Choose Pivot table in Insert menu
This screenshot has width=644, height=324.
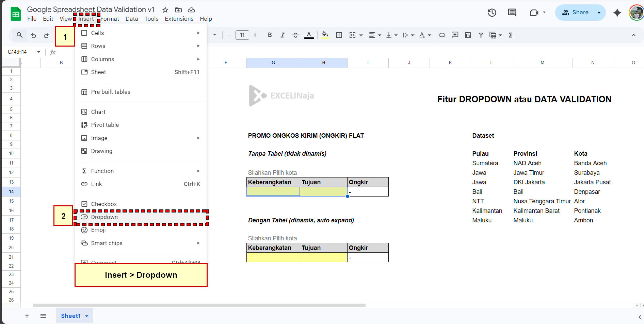click(x=105, y=125)
